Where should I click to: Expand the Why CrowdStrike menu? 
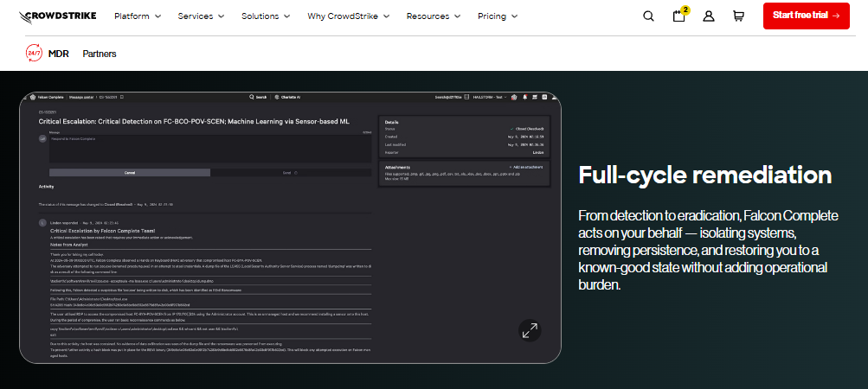349,16
